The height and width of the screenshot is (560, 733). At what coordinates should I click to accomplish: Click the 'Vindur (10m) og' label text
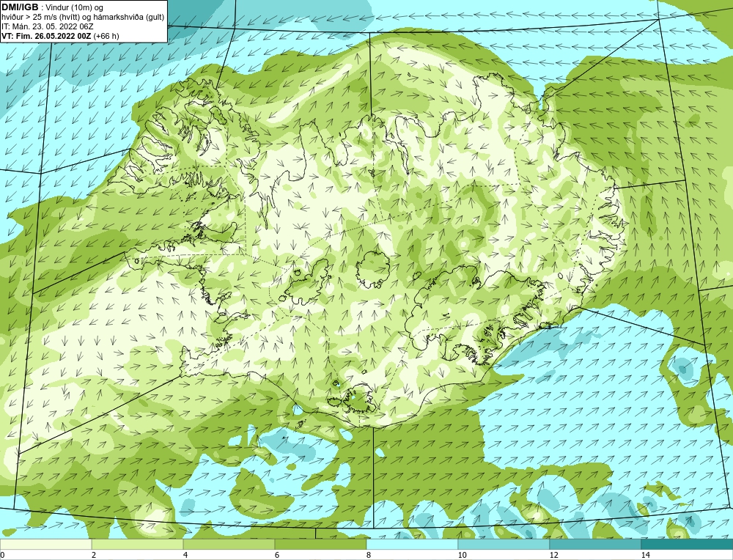[x=75, y=7]
